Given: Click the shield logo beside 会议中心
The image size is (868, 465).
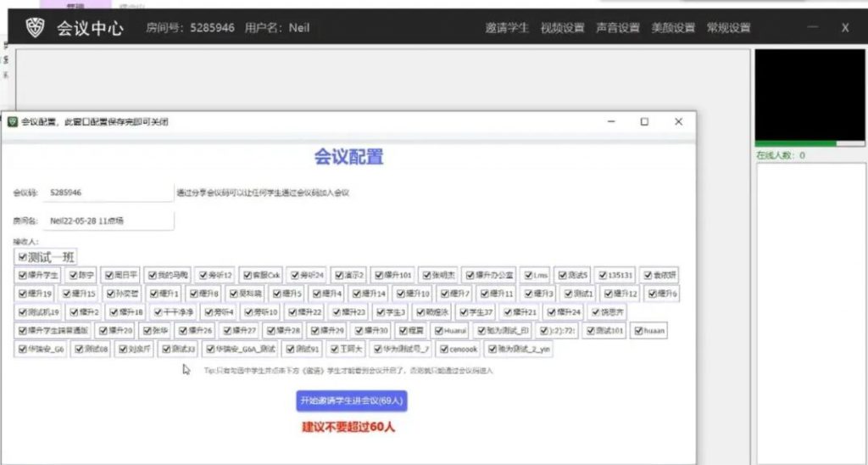Looking at the screenshot, I should [35, 27].
